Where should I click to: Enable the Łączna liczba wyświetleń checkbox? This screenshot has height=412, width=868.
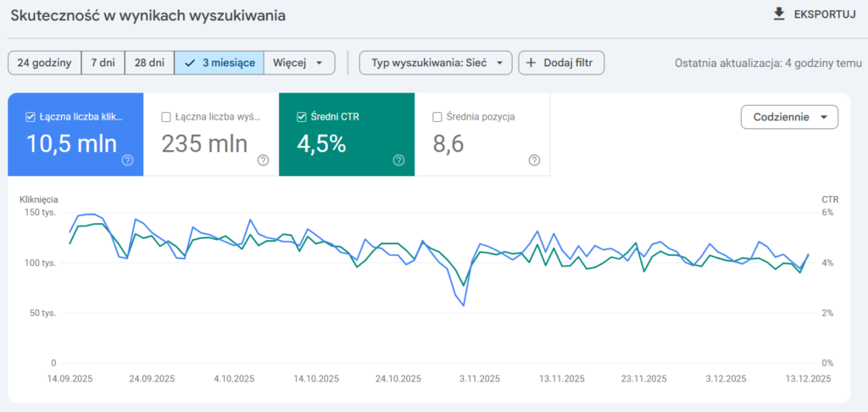tap(166, 117)
